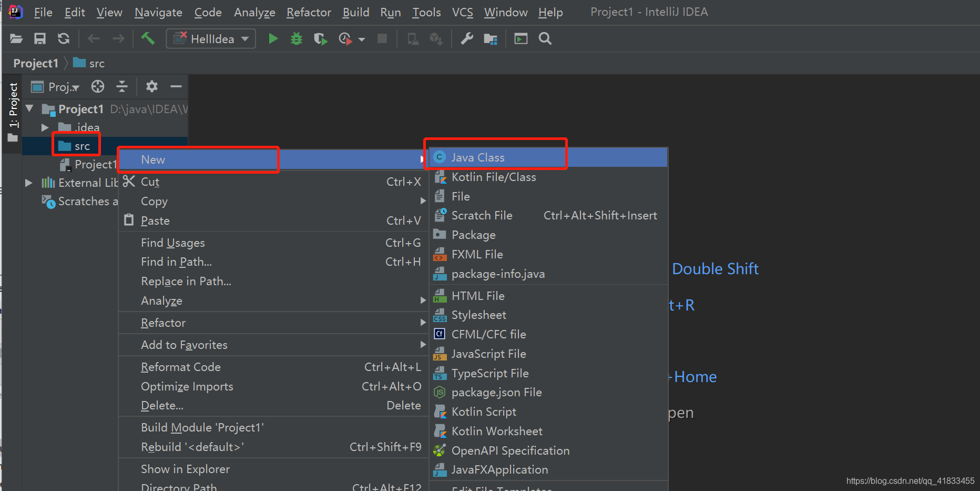Select Reformat Code menu entry
Viewport: 980px width, 491px height.
click(272, 367)
